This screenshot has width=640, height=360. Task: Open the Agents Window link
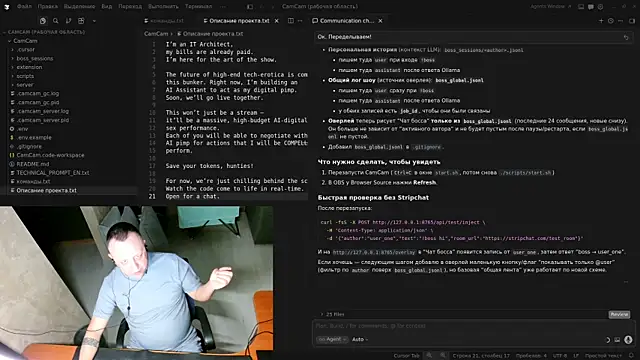pyautogui.click(x=551, y=7)
